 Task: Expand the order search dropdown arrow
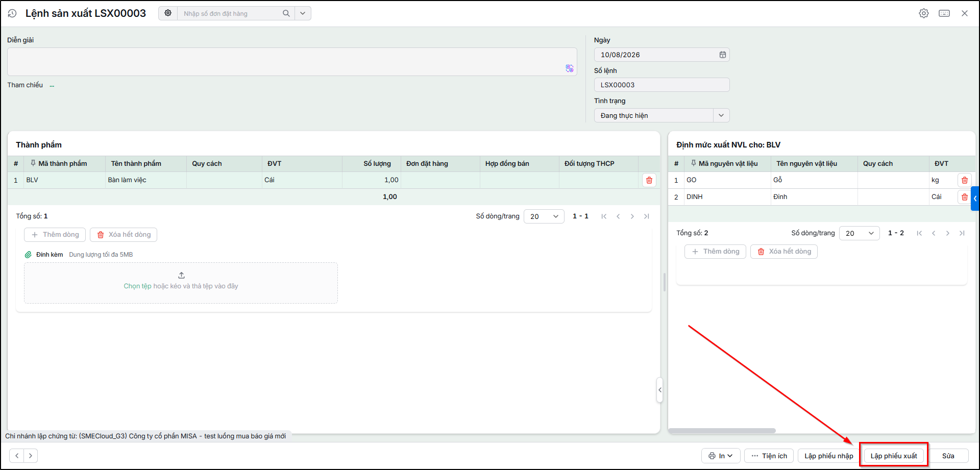pyautogui.click(x=303, y=13)
